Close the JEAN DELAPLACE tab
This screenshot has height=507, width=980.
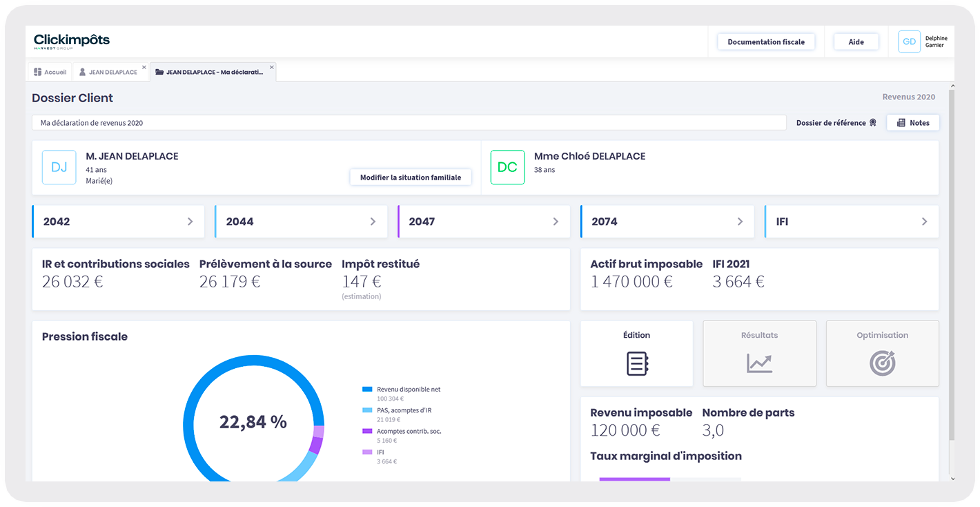tap(144, 68)
